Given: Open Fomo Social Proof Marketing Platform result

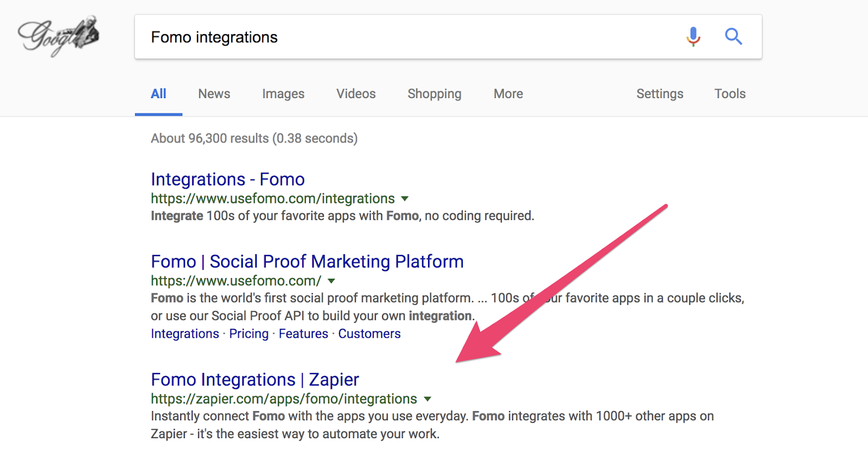Looking at the screenshot, I should coord(307,262).
